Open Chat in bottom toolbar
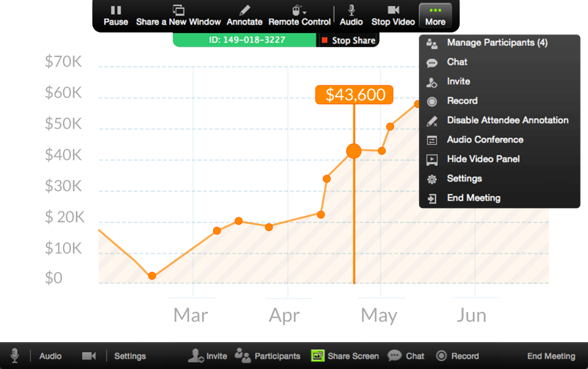Image resolution: width=588 pixels, height=369 pixels. 405,356
